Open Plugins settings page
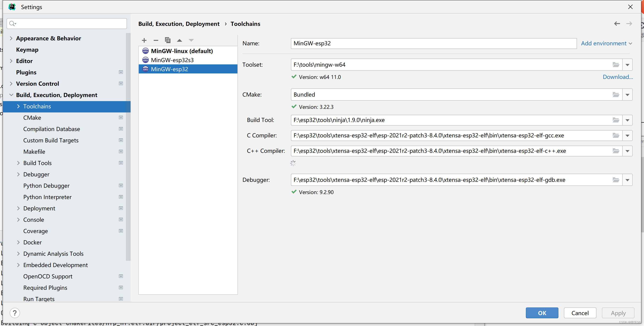 click(x=26, y=72)
